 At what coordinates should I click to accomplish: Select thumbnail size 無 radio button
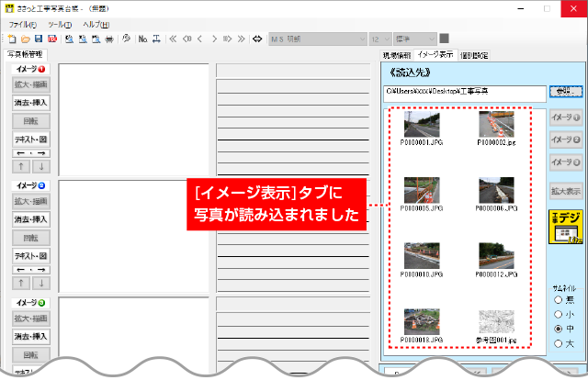(x=558, y=300)
